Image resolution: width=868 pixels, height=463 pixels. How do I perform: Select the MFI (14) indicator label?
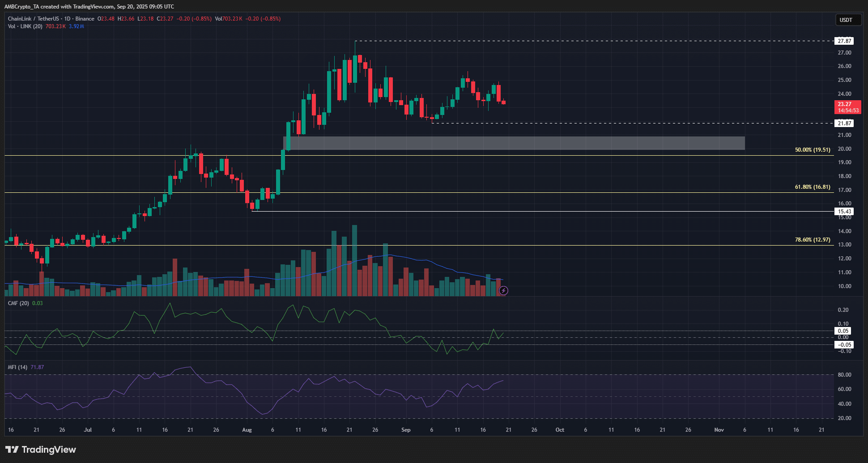coord(17,367)
